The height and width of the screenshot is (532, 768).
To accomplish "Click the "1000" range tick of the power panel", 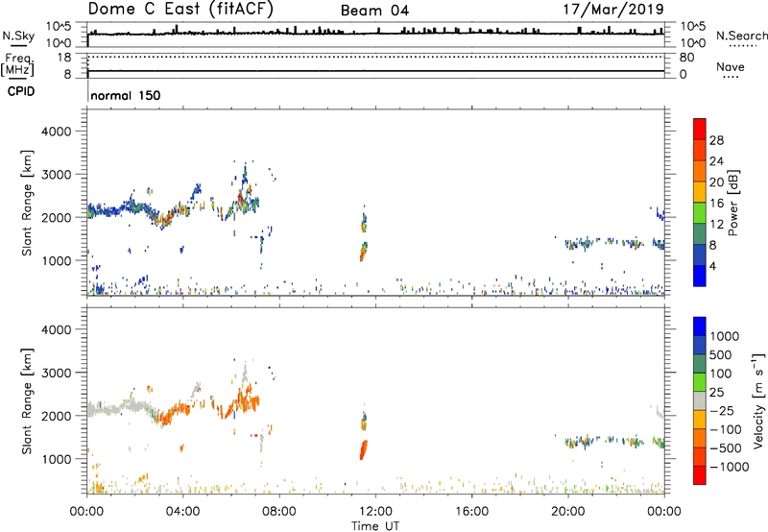I will tap(57, 260).
